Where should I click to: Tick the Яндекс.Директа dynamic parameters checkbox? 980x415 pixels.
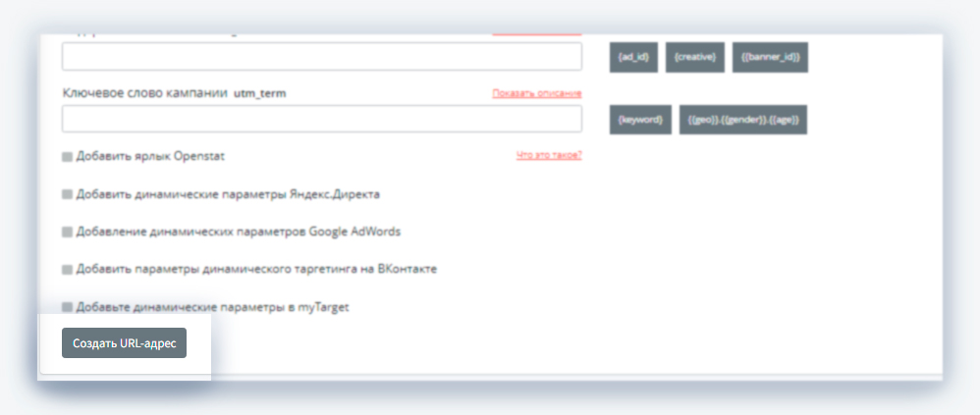pos(67,194)
